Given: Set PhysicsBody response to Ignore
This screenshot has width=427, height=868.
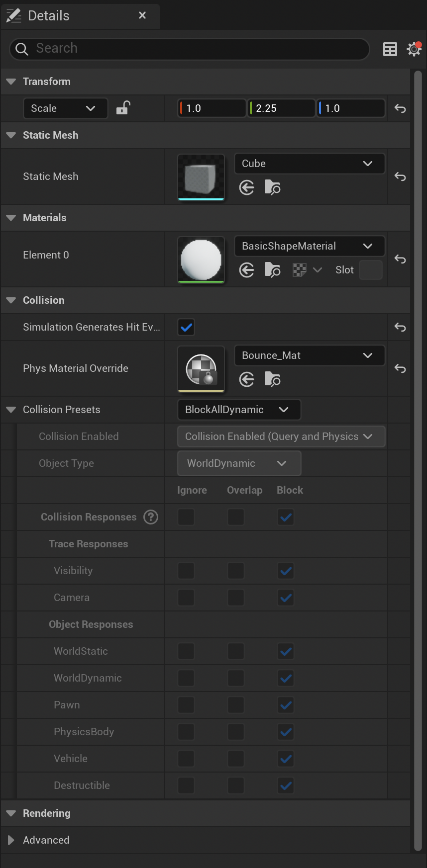Looking at the screenshot, I should 186,732.
